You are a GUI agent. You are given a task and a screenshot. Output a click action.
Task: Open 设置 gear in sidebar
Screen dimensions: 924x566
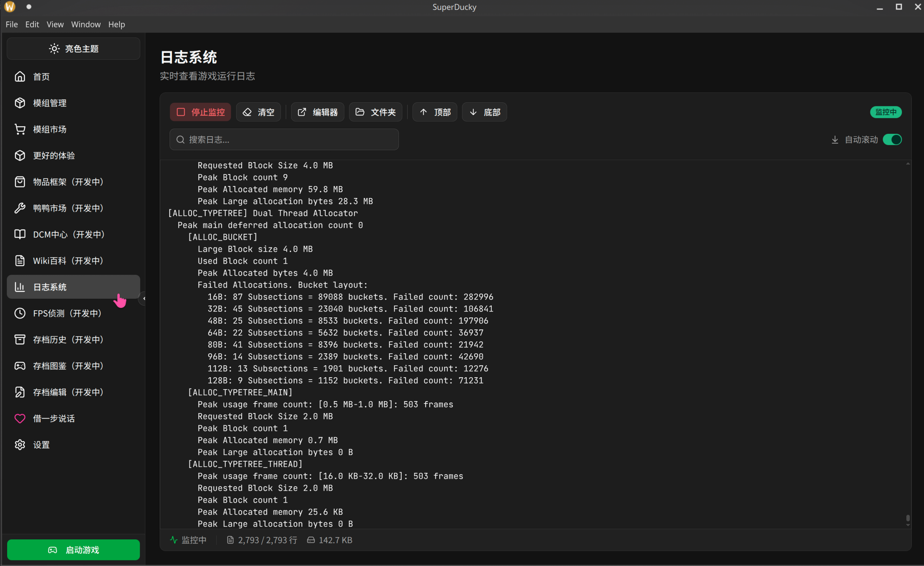pos(41,445)
